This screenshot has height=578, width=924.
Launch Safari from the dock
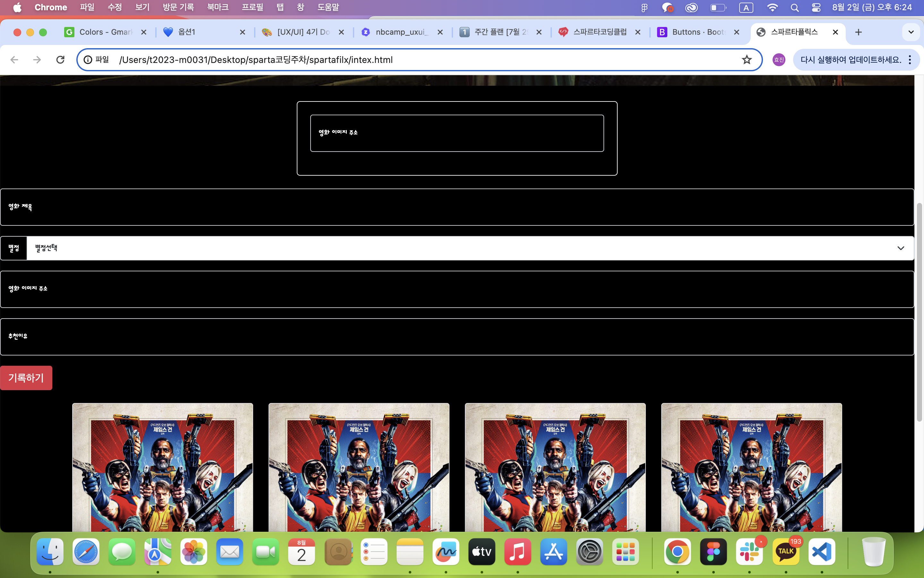[86, 552]
